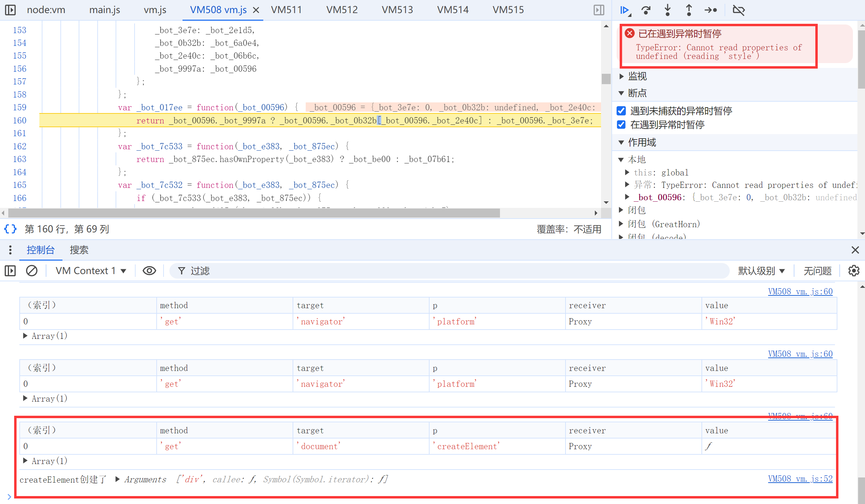Click Step over next function call
Screen dimensions: 865x504
pyautogui.click(x=646, y=10)
